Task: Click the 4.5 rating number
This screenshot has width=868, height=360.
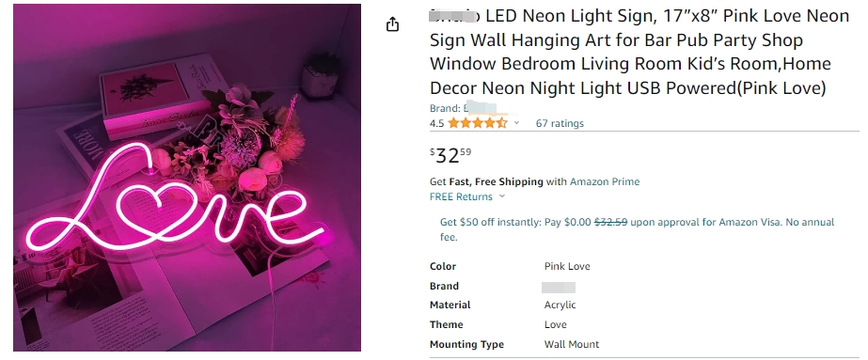Action: (436, 123)
